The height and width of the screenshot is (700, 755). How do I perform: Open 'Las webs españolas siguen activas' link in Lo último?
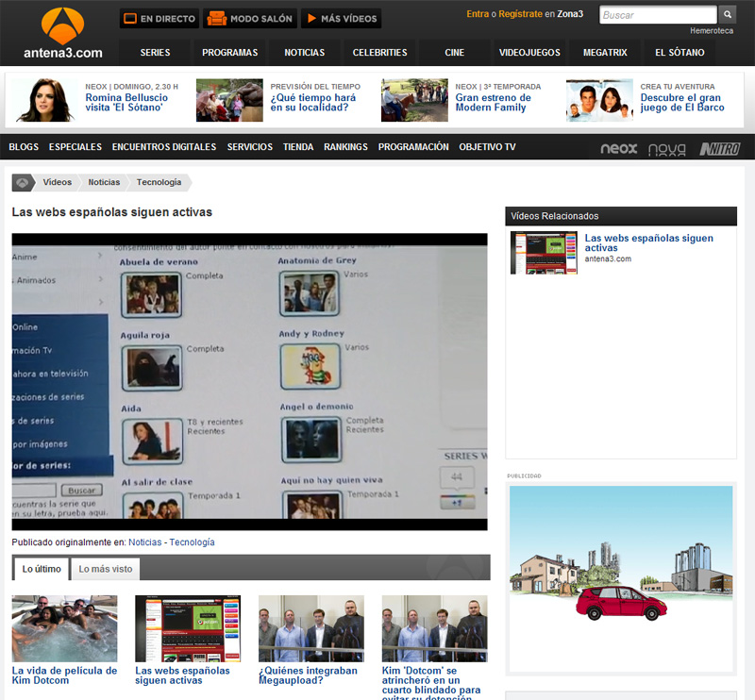pyautogui.click(x=182, y=675)
